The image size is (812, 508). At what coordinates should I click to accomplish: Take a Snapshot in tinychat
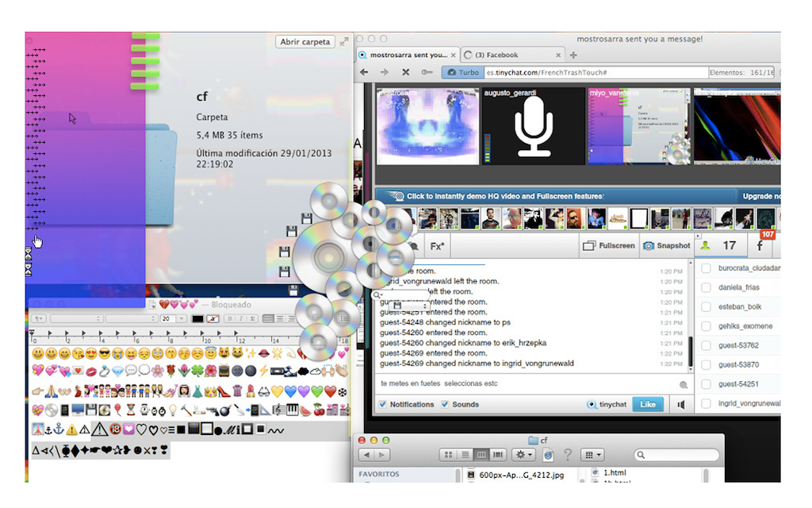(666, 246)
